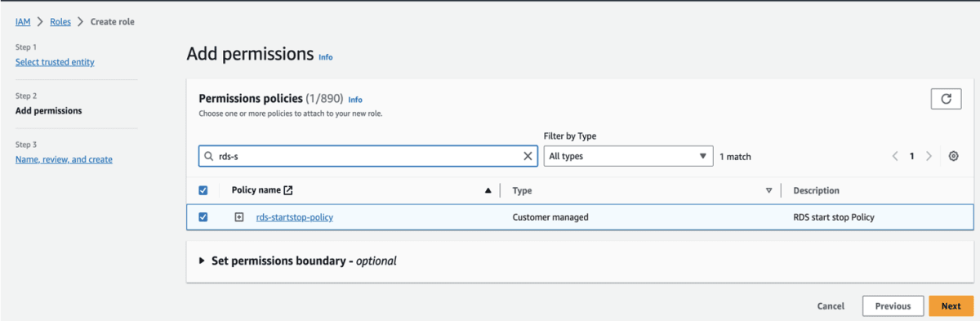This screenshot has height=321, width=980.
Task: Open the external link icon beside Policy name
Action: click(x=287, y=190)
